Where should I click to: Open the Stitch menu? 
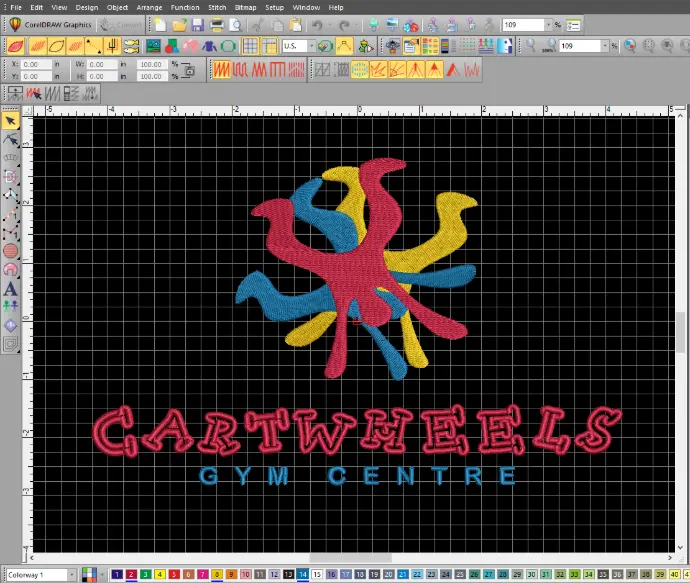pyautogui.click(x=217, y=7)
